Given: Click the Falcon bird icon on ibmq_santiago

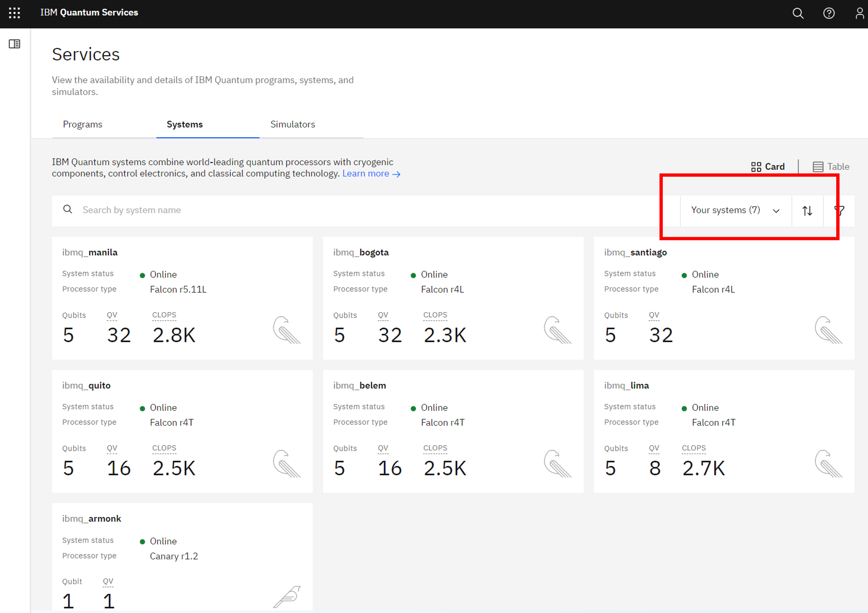Looking at the screenshot, I should pos(828,330).
